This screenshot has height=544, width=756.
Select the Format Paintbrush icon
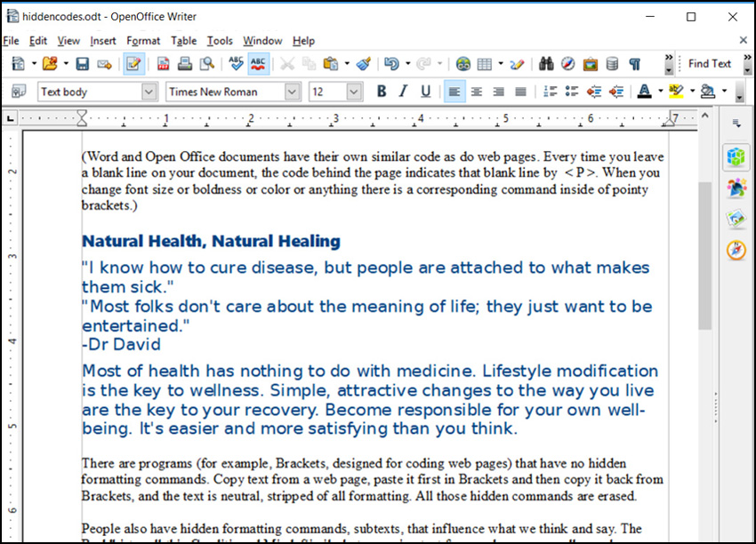coord(364,64)
